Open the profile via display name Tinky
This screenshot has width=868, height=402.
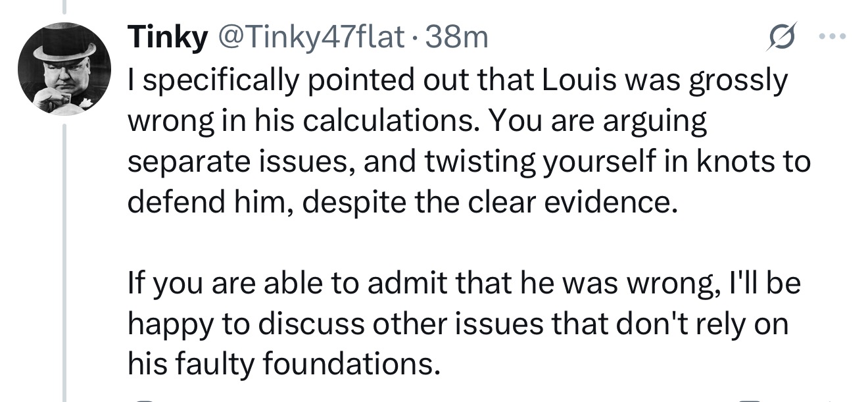tap(167, 38)
